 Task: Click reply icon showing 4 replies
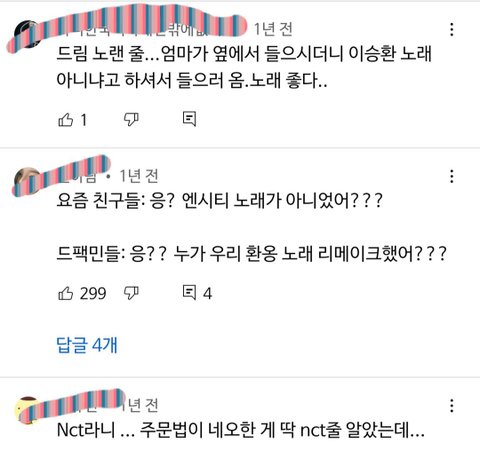tap(189, 292)
